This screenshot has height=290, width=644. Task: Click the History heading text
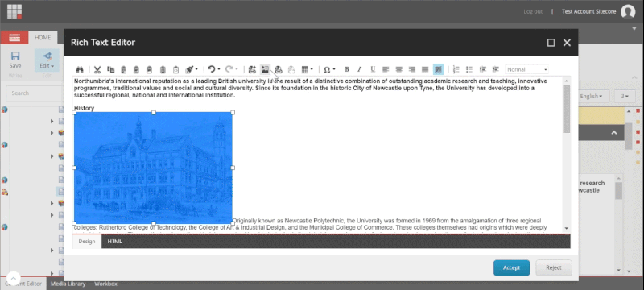(85, 108)
